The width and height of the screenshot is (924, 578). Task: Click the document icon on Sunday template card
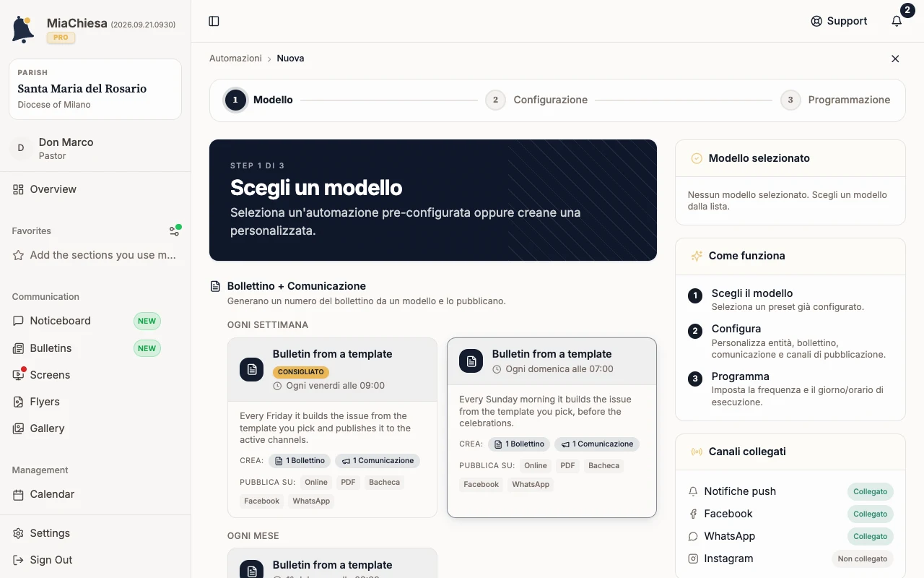pos(471,361)
